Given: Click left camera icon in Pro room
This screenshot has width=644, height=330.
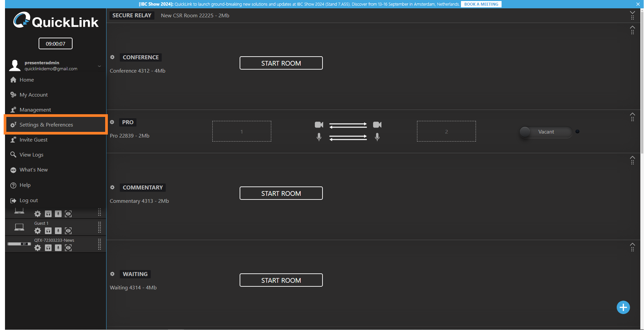Looking at the screenshot, I should click(319, 125).
